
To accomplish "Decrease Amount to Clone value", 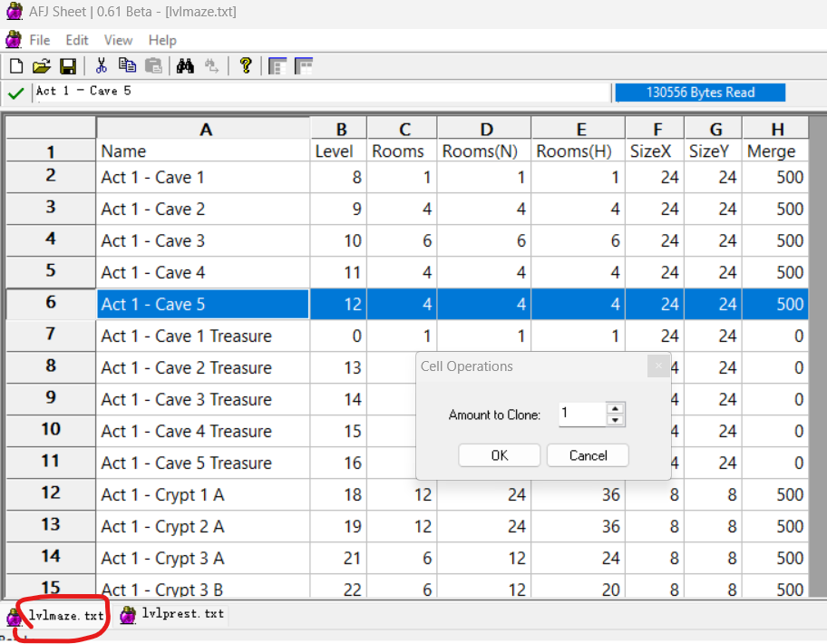I will [x=615, y=420].
